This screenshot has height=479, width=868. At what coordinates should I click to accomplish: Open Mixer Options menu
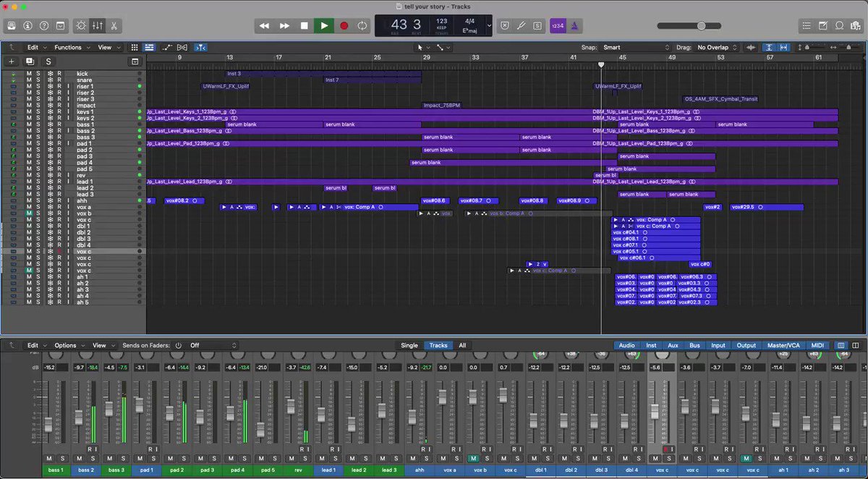68,345
